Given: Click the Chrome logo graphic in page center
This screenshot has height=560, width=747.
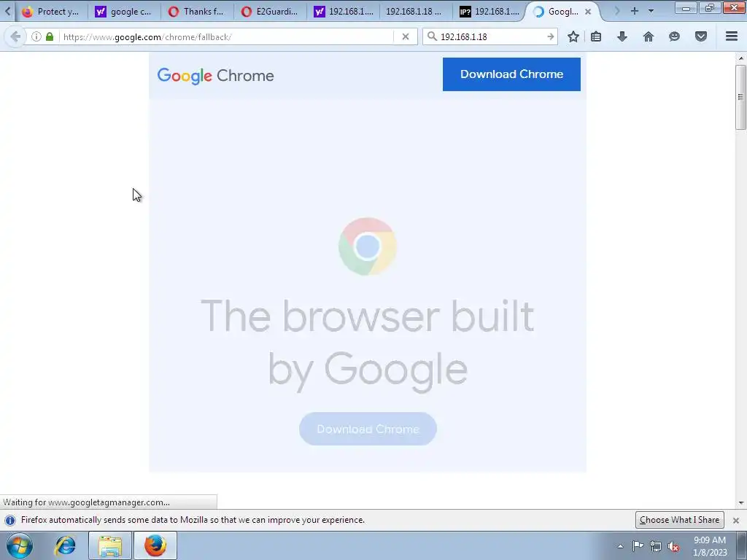Looking at the screenshot, I should coord(368,246).
